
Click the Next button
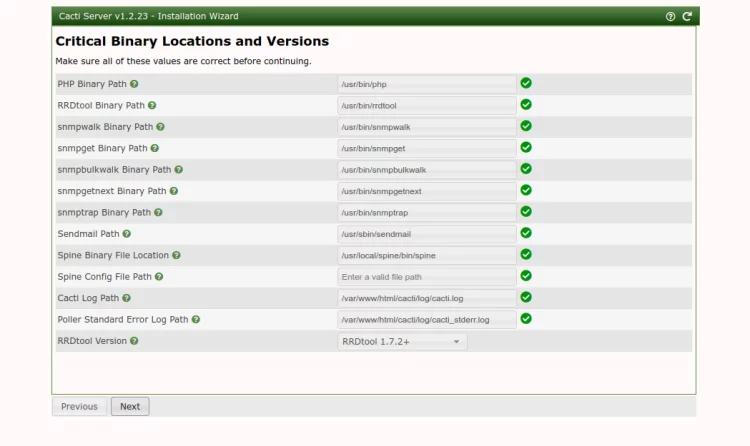point(130,407)
